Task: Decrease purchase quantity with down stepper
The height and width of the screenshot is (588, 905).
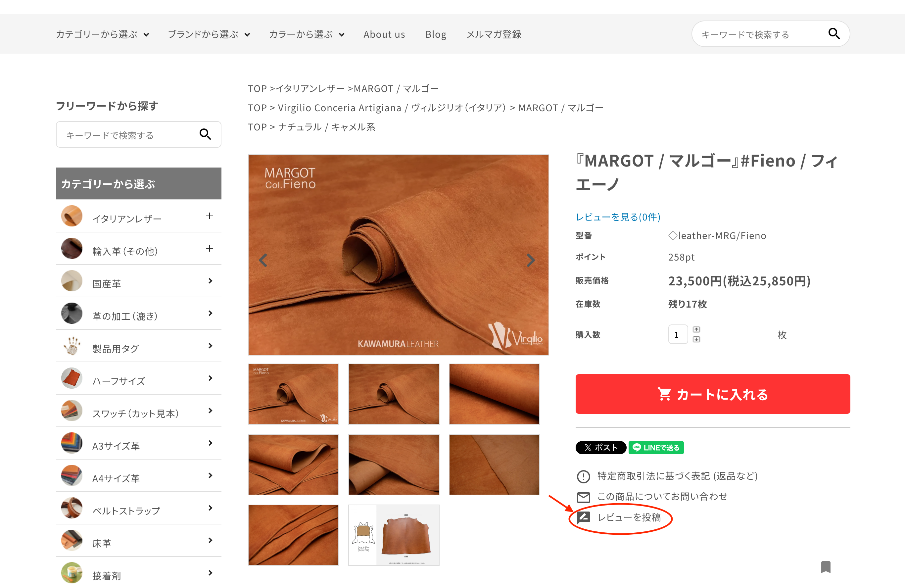Action: (696, 339)
